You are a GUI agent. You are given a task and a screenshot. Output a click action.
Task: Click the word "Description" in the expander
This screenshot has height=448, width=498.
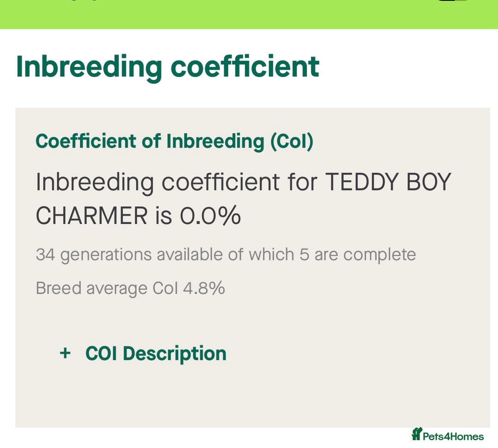174,354
